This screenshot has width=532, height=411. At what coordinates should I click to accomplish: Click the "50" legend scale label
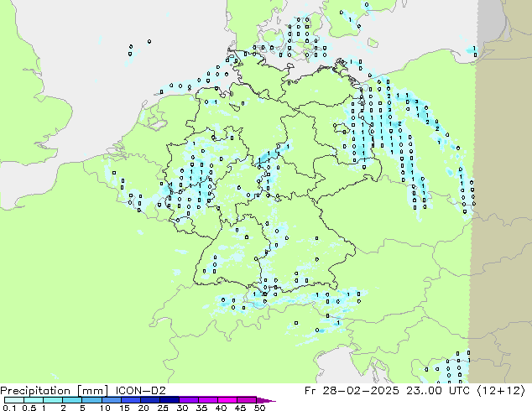point(259,408)
